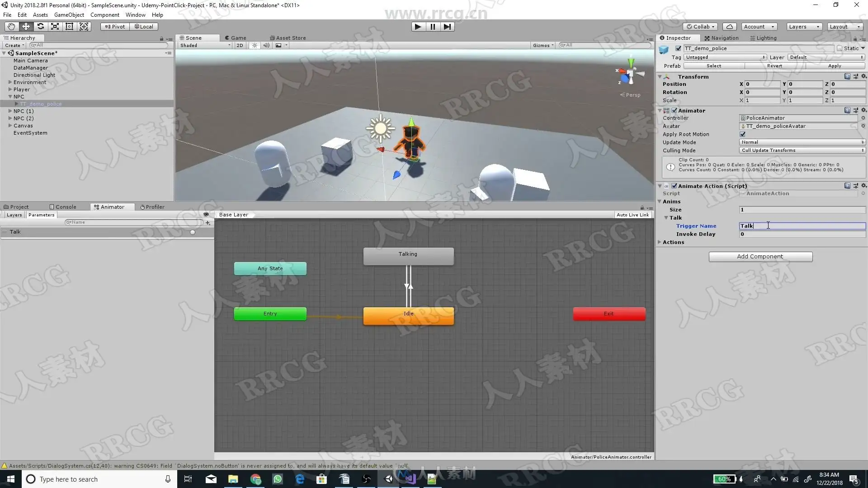The image size is (868, 488).
Task: Click the Pause button
Action: [433, 27]
